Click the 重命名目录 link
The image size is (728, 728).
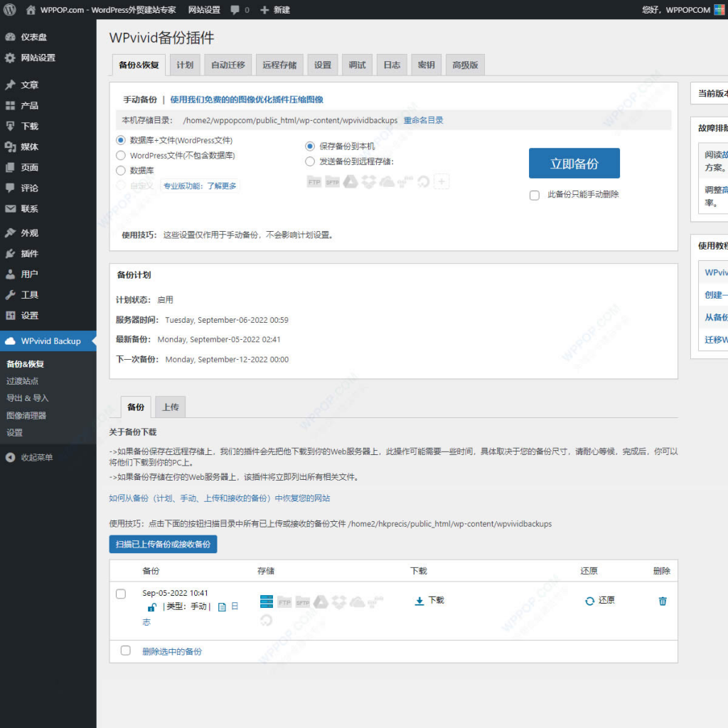point(423,120)
